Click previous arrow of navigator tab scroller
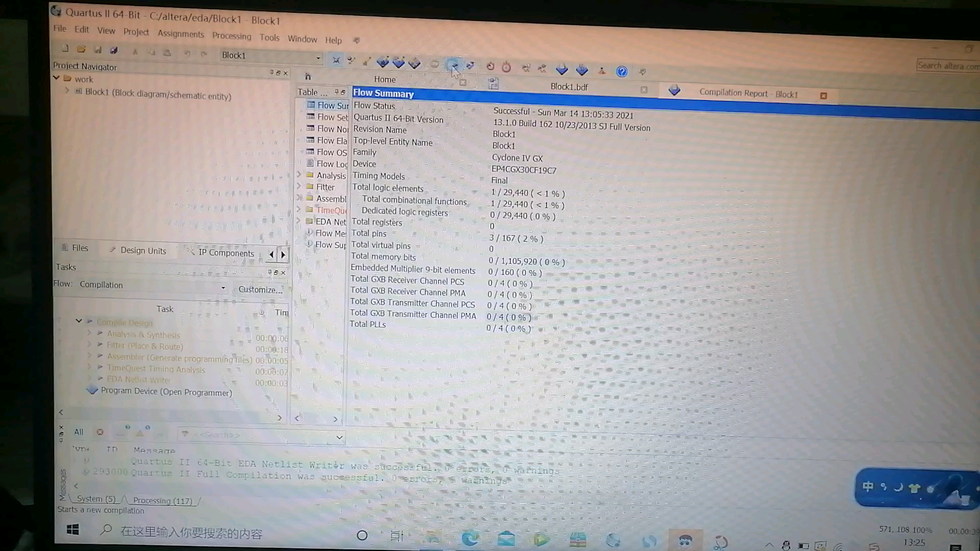The width and height of the screenshot is (980, 551). 271,254
